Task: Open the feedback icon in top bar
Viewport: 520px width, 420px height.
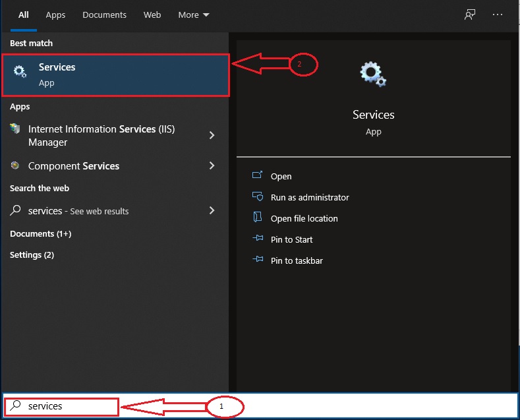Action: (x=470, y=15)
